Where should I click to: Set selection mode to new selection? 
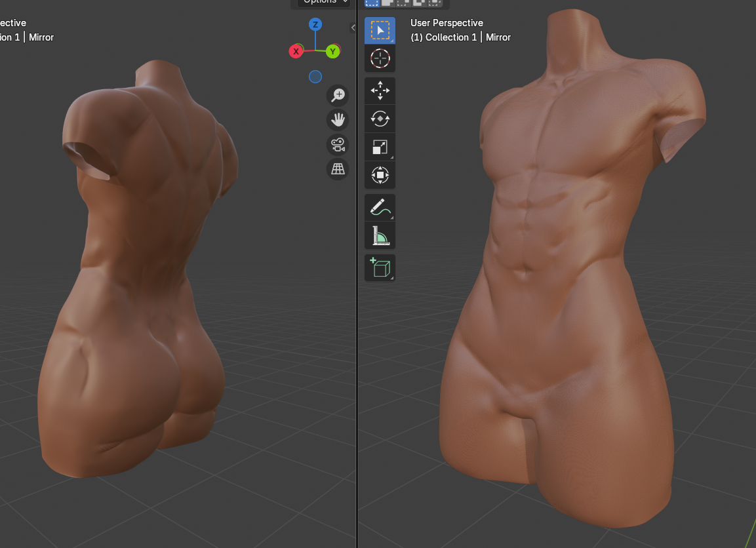coord(372,3)
